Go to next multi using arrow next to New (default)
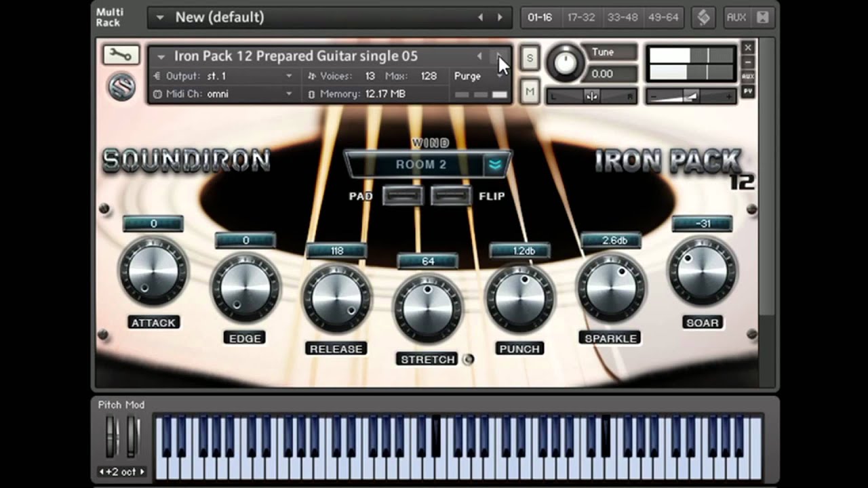 click(500, 18)
